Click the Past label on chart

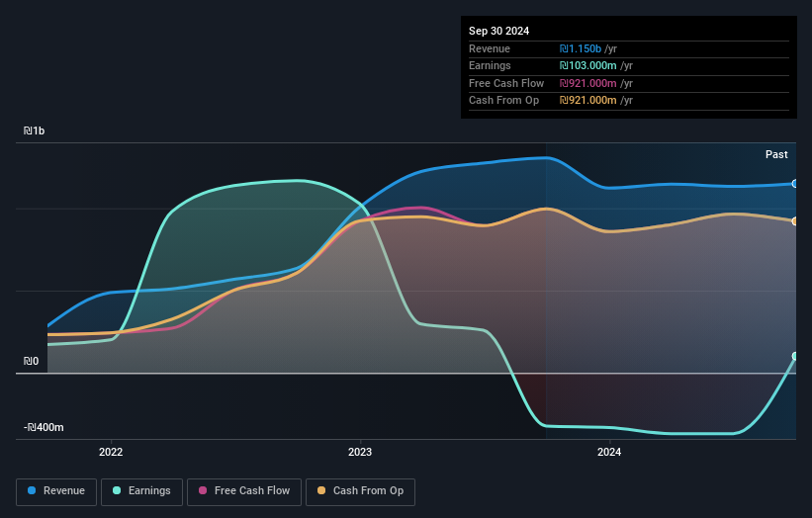click(x=776, y=155)
